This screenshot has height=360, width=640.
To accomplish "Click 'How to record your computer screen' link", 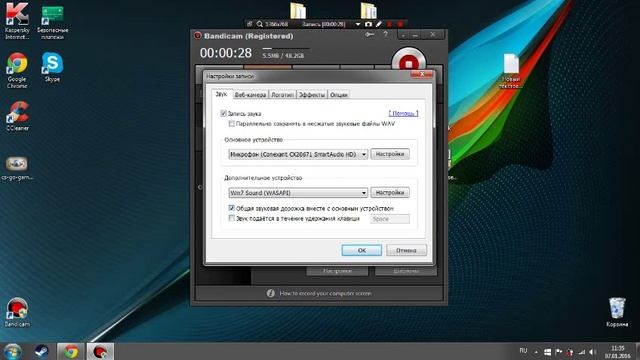I will 325,293.
